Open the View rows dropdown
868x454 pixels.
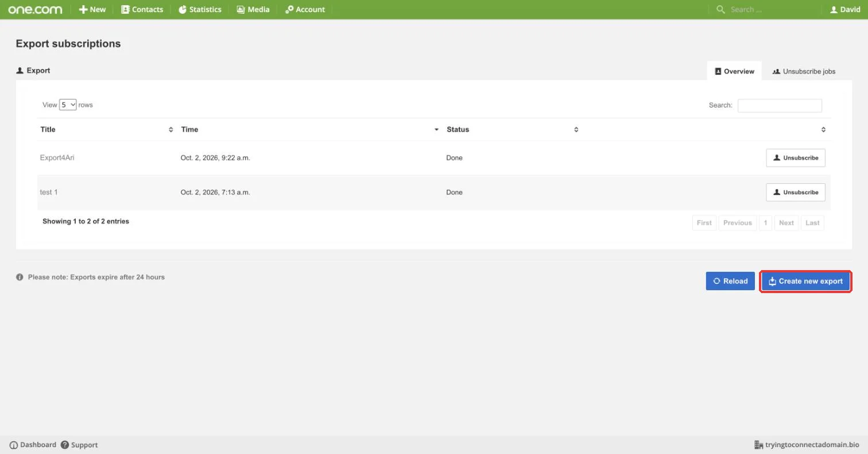(x=68, y=105)
